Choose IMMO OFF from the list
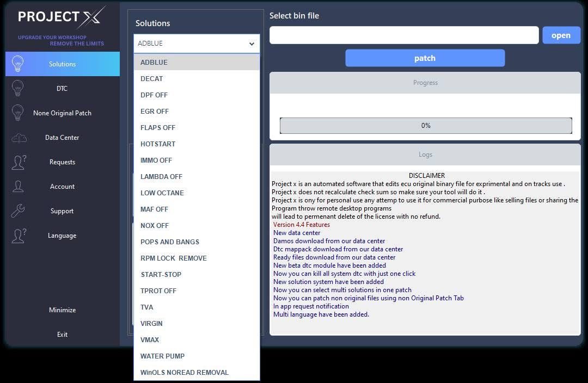588x383 pixels. 156,160
